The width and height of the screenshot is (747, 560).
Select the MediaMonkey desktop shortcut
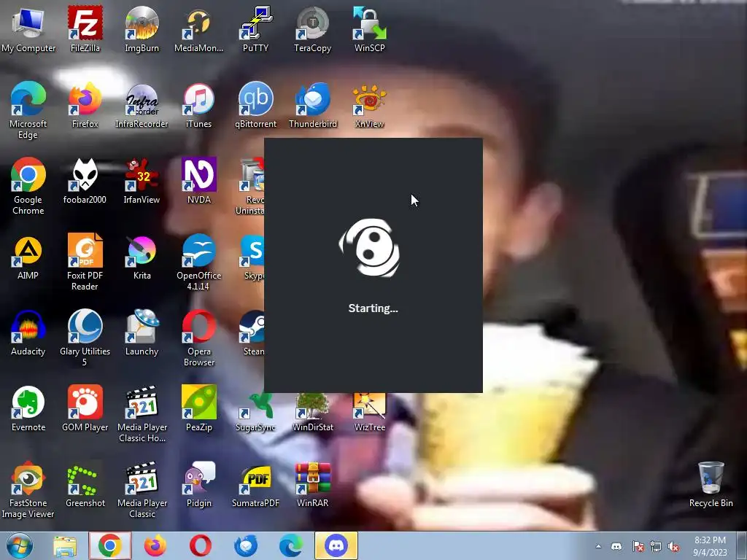point(198,28)
